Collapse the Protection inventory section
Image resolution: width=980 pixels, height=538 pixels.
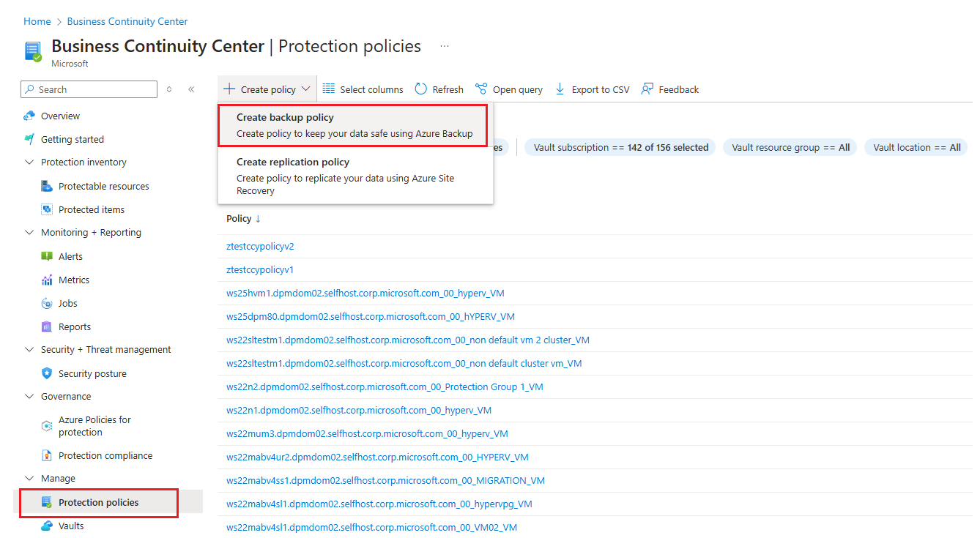pos(29,162)
